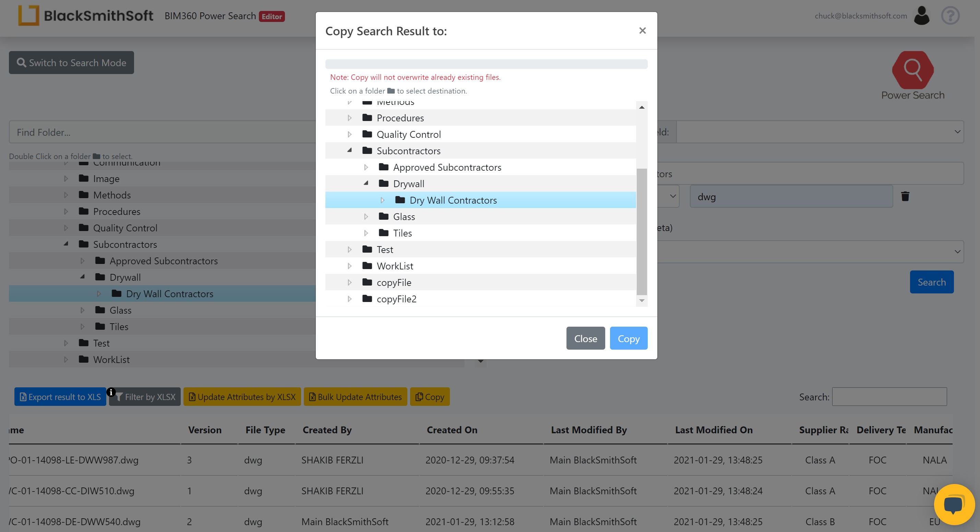Open the user profile avatar icon

coord(921,16)
